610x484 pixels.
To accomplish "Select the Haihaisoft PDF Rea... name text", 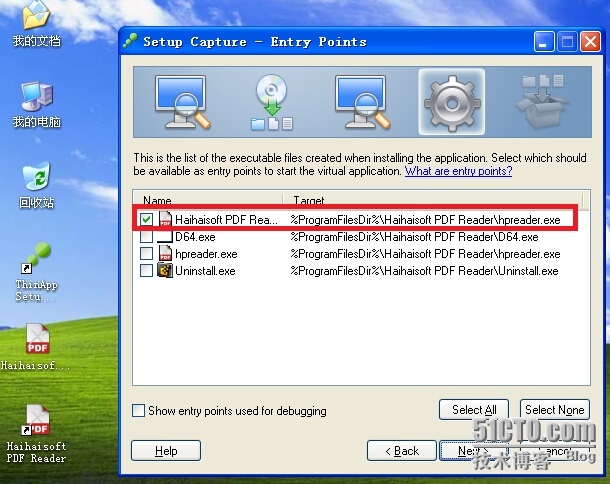I will point(226,220).
